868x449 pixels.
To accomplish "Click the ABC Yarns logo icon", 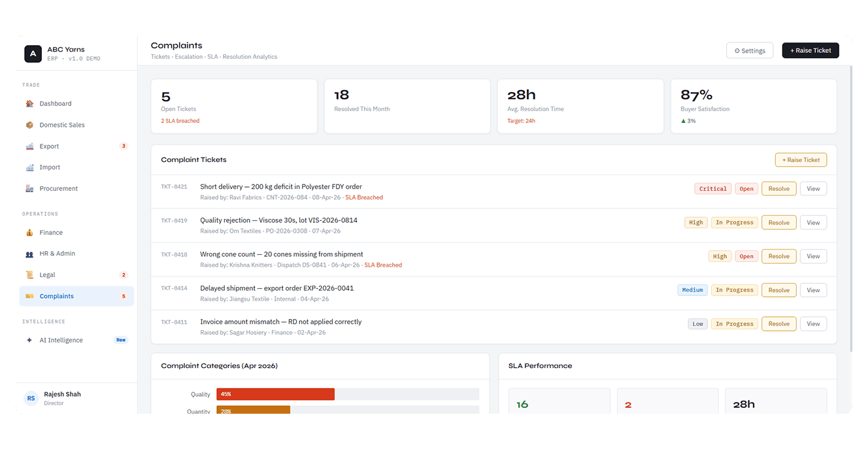I will pyautogui.click(x=33, y=54).
